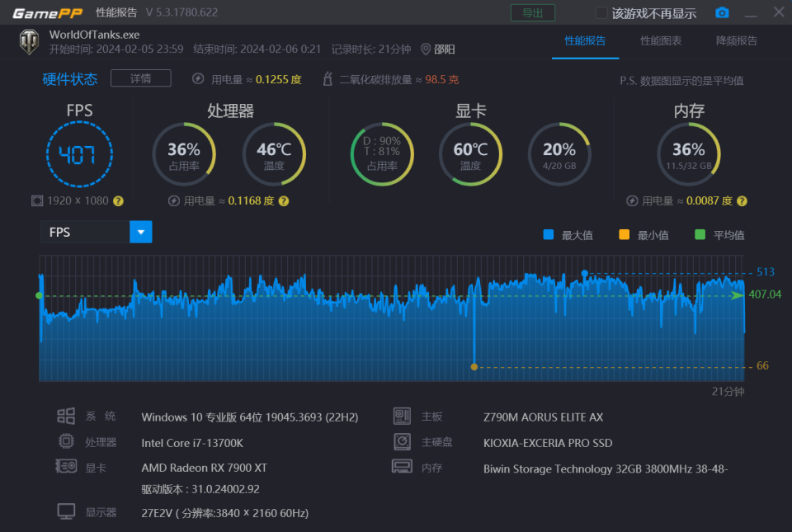Open the help icon next to 1920 x 1080

pos(118,201)
